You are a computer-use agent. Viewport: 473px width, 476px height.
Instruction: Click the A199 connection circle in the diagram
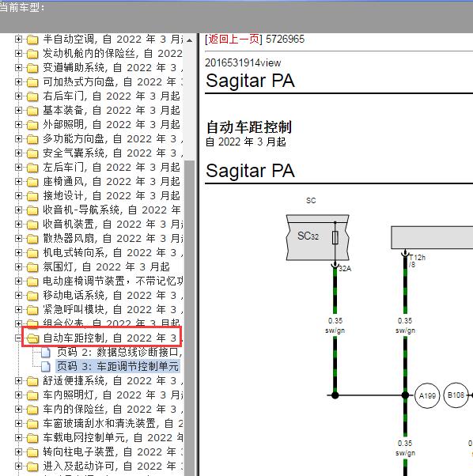427,395
